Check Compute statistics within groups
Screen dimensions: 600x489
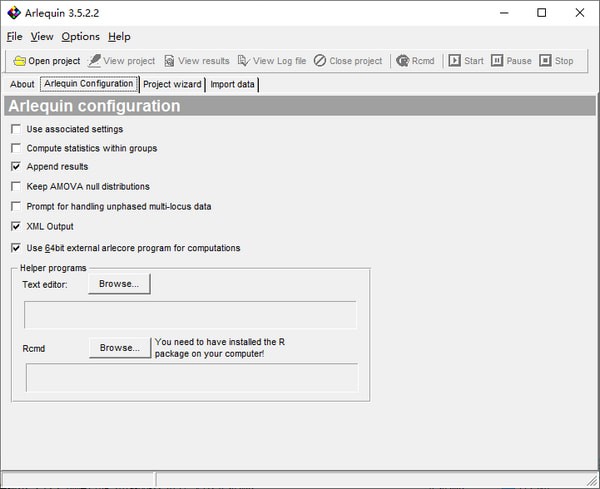(16, 148)
